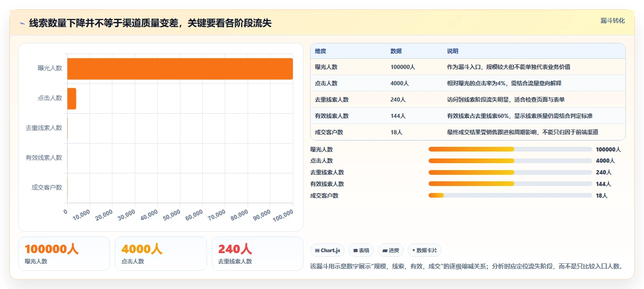Click the 4000人 cell in the table
Image resolution: width=644 pixels, height=289 pixels.
point(400,83)
